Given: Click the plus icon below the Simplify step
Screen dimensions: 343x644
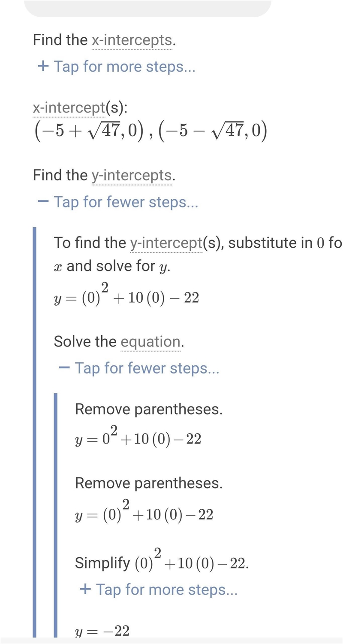Looking at the screenshot, I should (x=85, y=589).
